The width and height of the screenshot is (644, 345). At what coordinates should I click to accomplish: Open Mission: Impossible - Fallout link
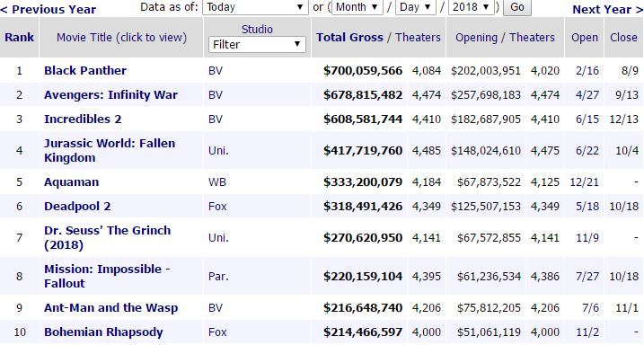pos(107,276)
